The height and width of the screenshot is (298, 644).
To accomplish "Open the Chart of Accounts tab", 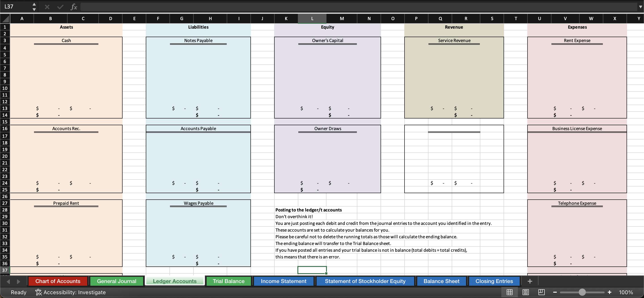I will [58, 281].
